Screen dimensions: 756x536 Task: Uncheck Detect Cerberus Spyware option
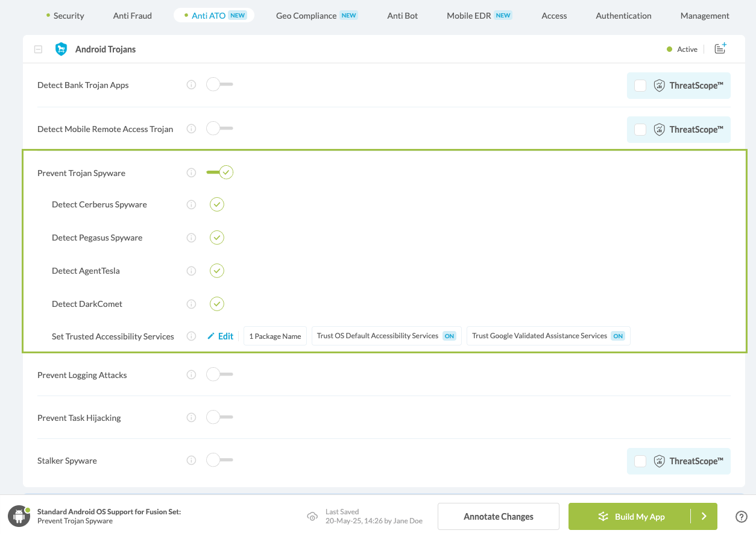coord(217,204)
